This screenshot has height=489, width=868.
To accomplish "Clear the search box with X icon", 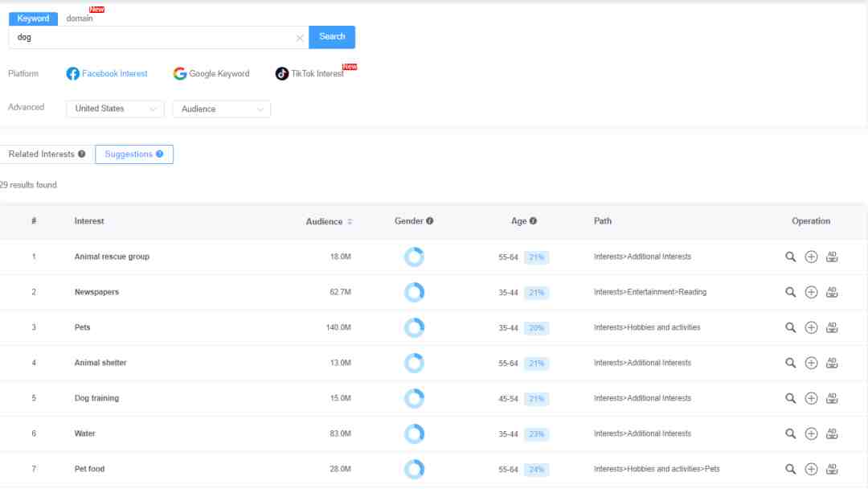I will tap(300, 39).
